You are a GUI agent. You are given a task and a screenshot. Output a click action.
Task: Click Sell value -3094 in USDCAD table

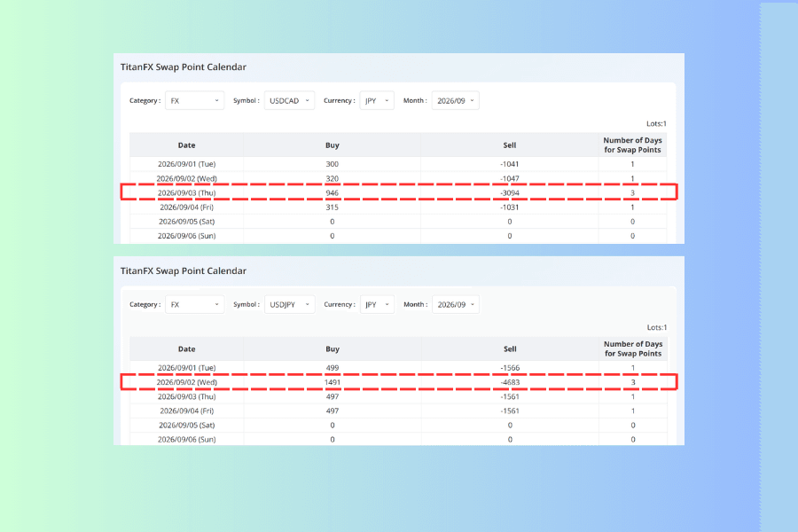click(510, 193)
